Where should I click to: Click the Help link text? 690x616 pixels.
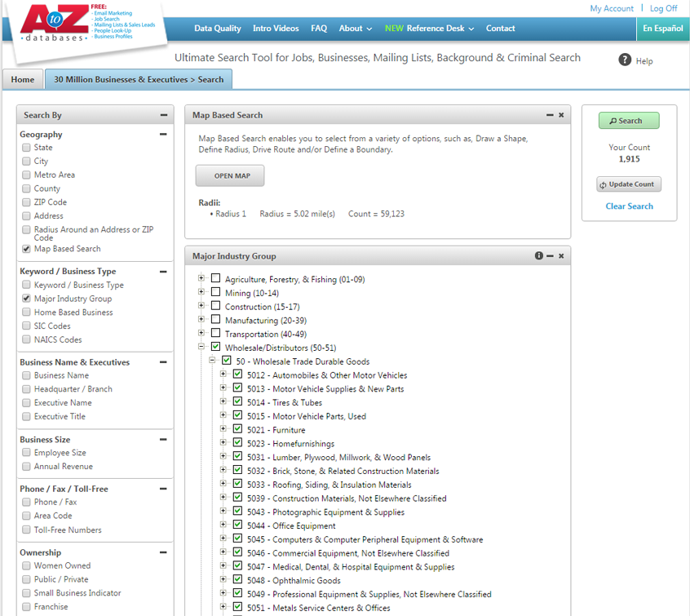(x=644, y=61)
